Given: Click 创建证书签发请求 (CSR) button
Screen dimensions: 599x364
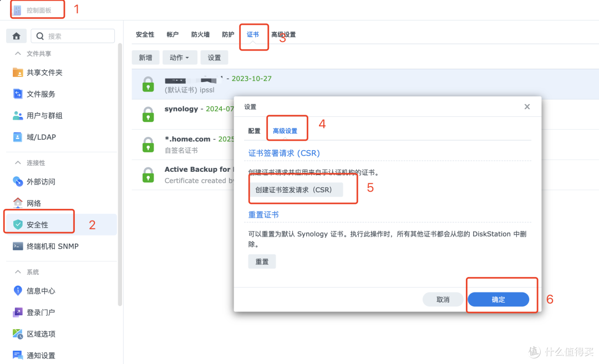Looking at the screenshot, I should point(296,189).
